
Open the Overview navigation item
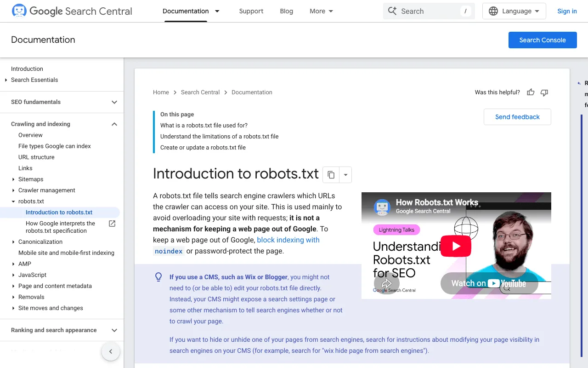pyautogui.click(x=30, y=135)
